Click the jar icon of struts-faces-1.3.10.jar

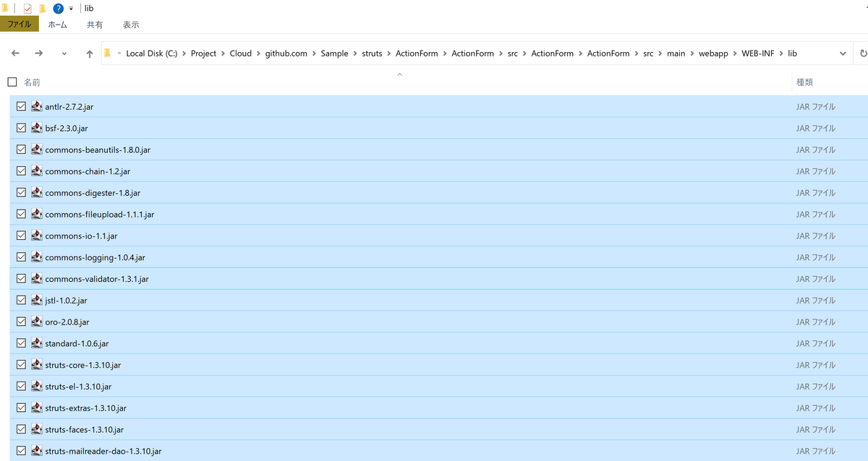tap(36, 429)
